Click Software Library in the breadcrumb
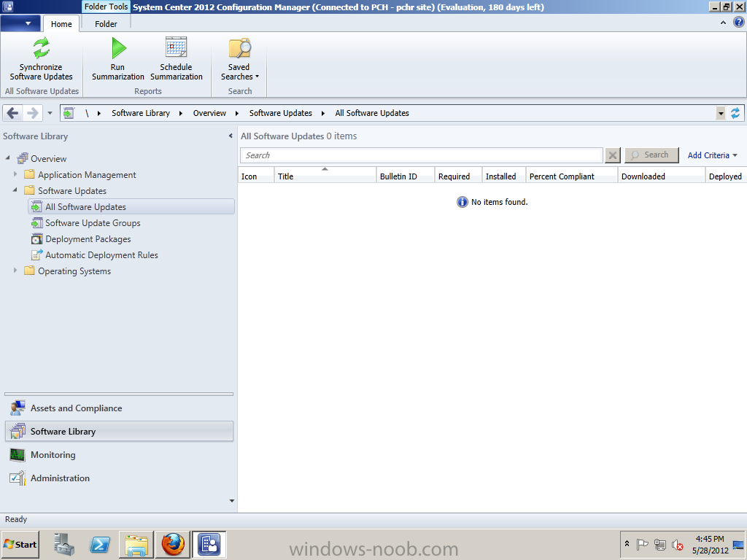Image resolution: width=747 pixels, height=560 pixels. (141, 113)
